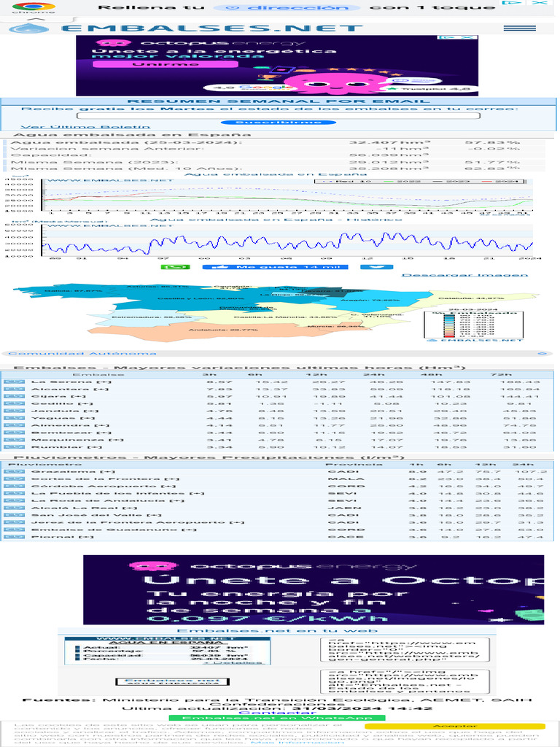Click the Embalses.net en WhatsApp button
This screenshot has height=747, width=560.
[x=277, y=718]
